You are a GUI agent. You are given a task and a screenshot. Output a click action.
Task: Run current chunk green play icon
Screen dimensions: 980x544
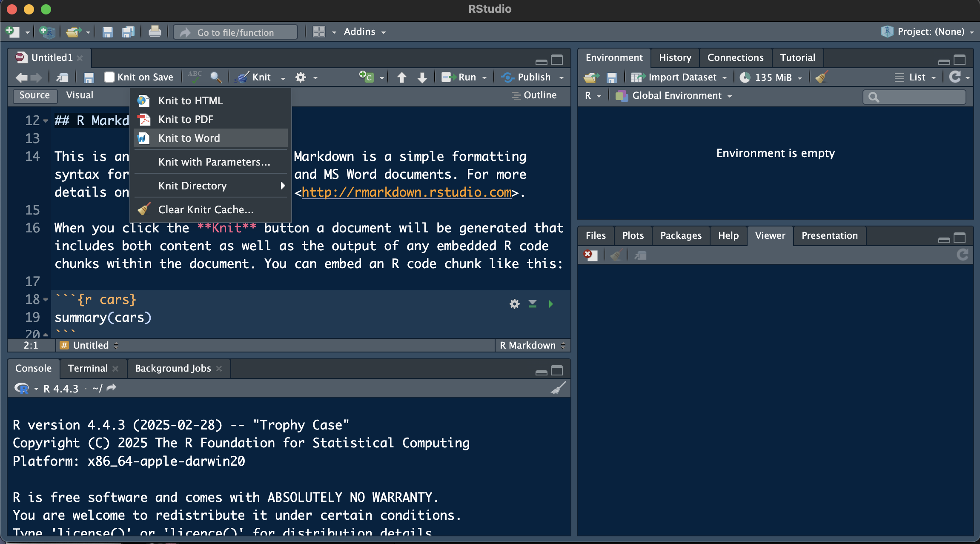pyautogui.click(x=551, y=304)
